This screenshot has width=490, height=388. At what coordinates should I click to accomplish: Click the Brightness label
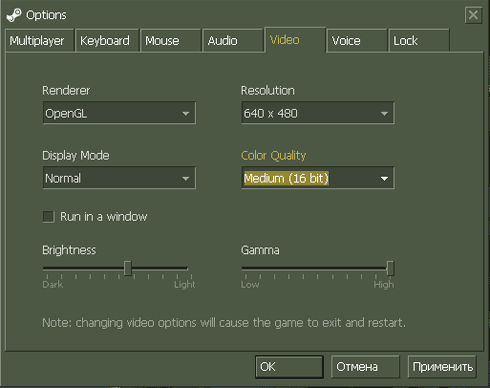click(69, 250)
